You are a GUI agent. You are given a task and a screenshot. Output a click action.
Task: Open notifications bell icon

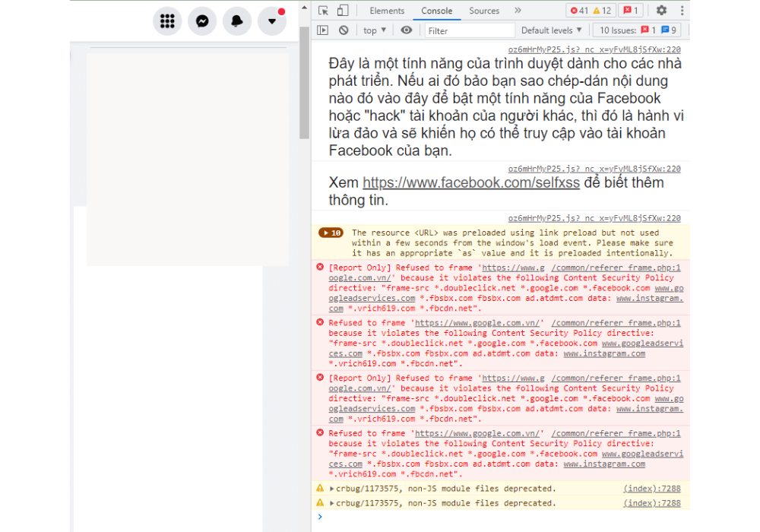(x=237, y=21)
